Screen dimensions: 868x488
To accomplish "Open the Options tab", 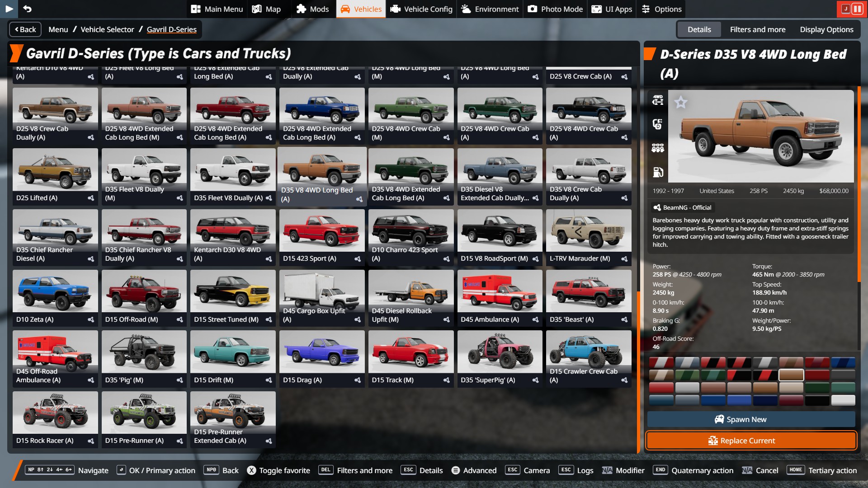I will pyautogui.click(x=661, y=9).
